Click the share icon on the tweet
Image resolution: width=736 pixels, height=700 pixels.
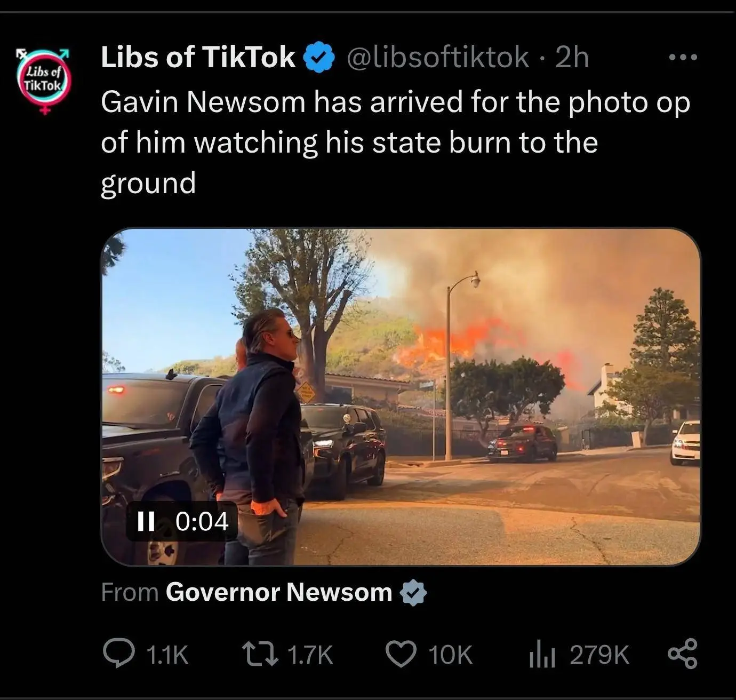pyautogui.click(x=683, y=654)
